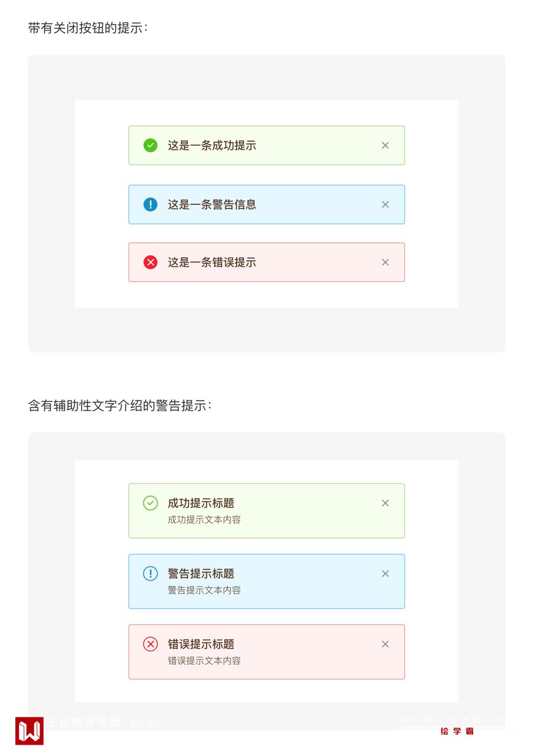Viewport: 533px width, 756px height.
Task: Click the blue filled exclamation warning icon
Action: (150, 204)
